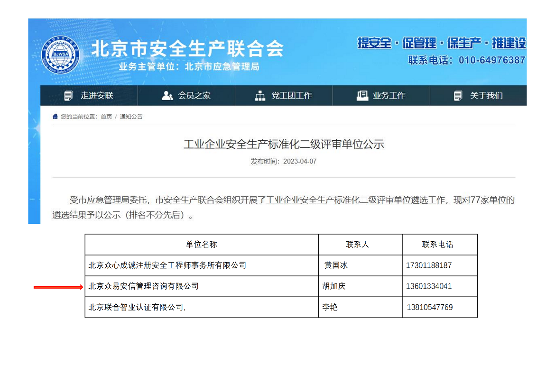Click 业务主管单位：北京市应急管理局 subtitle
The height and width of the screenshot is (392, 555).
(189, 66)
